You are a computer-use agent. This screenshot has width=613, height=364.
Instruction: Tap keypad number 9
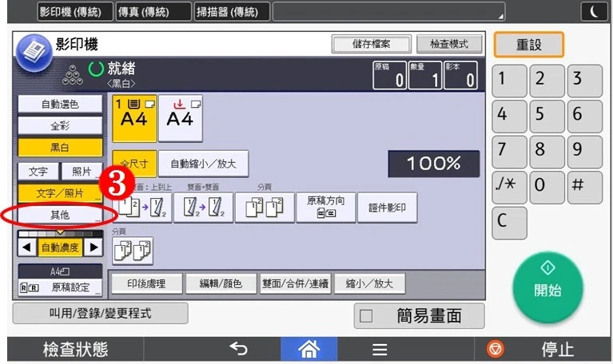click(585, 152)
